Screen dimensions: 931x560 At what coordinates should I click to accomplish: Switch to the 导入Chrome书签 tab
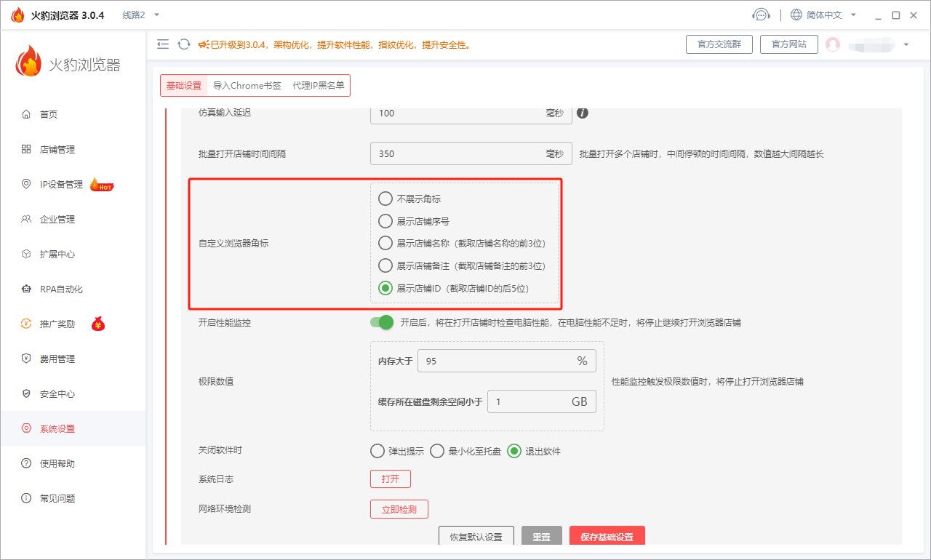pyautogui.click(x=247, y=85)
